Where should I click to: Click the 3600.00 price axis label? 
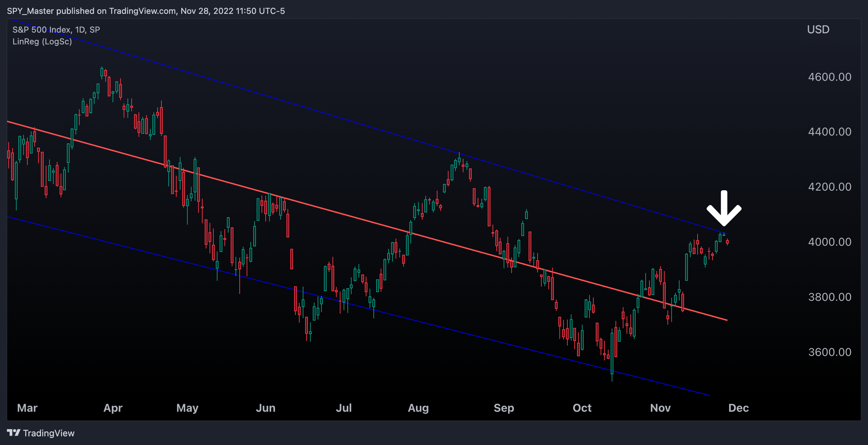(830, 352)
